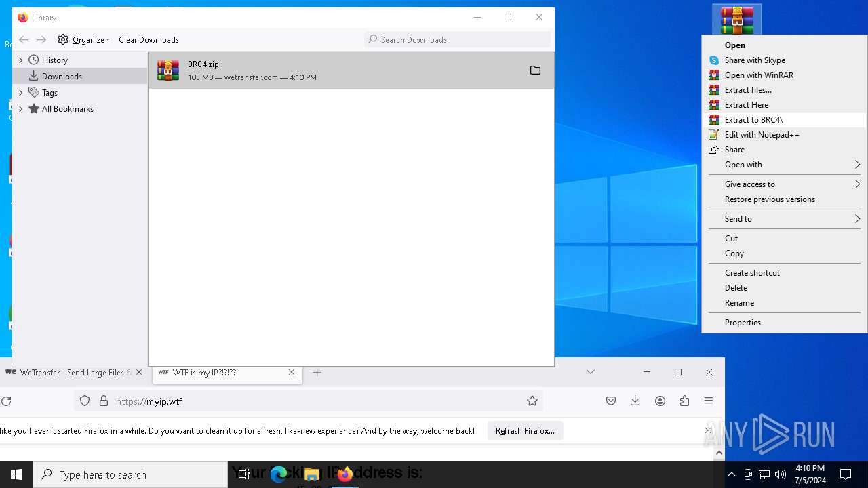Expand Give access to submenu
868x488 pixels.
click(x=784, y=184)
